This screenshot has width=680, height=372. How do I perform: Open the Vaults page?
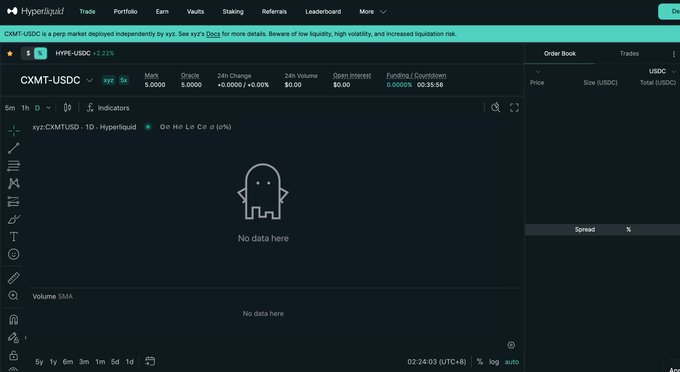[x=195, y=12]
